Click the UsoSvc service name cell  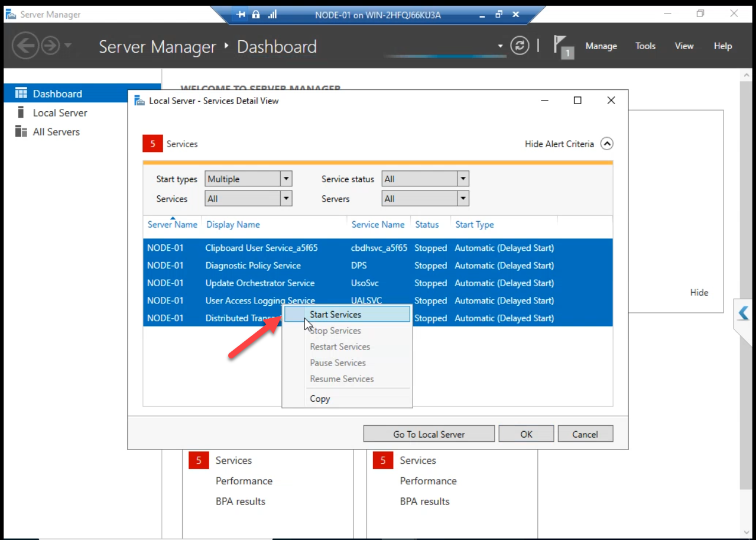[x=365, y=283]
